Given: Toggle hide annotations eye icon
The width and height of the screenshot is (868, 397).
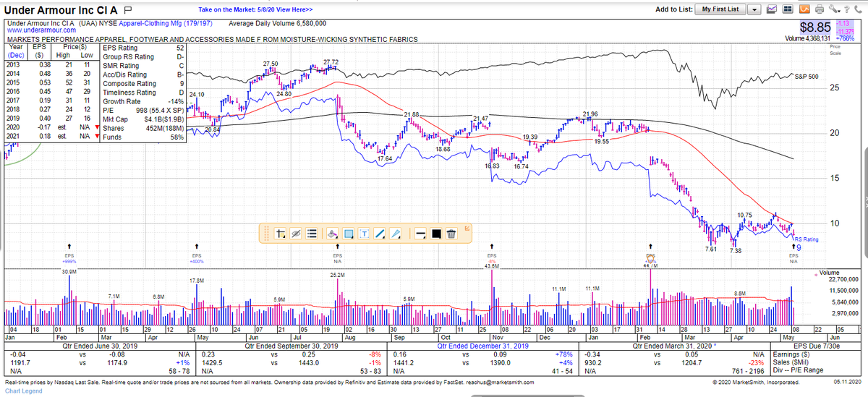Looking at the screenshot, I should 296,233.
